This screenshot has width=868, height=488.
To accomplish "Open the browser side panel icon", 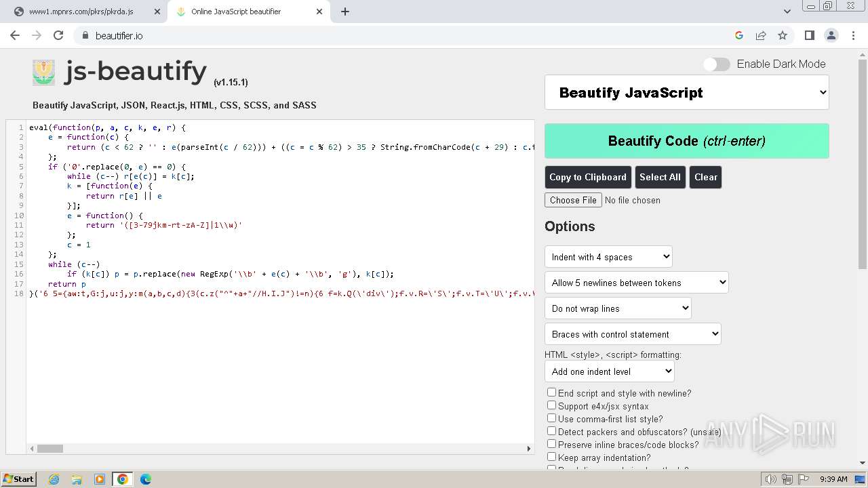I will (809, 35).
